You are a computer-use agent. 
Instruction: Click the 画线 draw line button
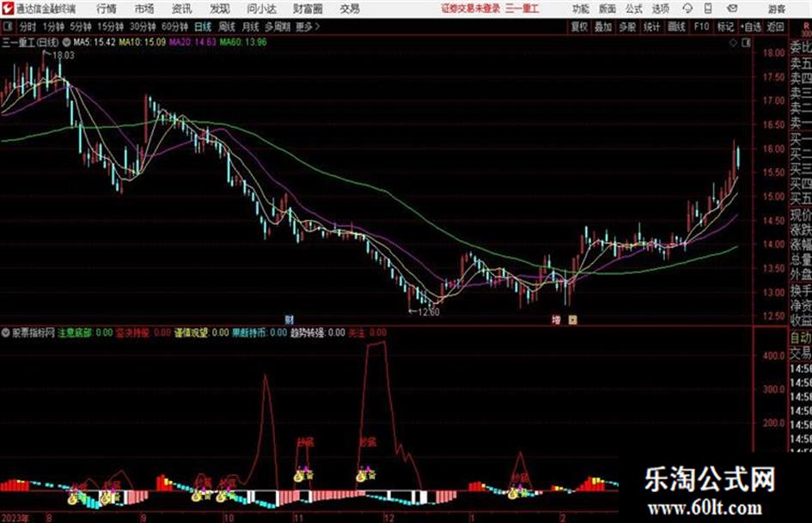coord(677,27)
